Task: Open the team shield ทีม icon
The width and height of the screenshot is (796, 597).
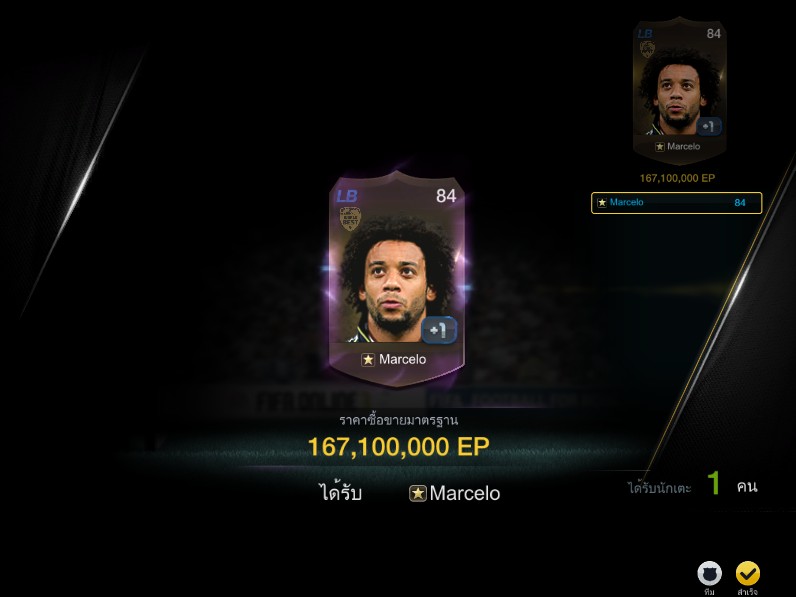Action: (x=709, y=574)
